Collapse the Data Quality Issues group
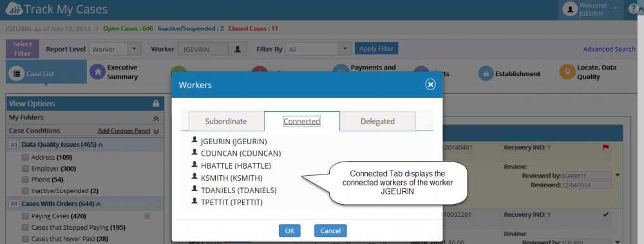Viewport: 644px width, 244px height. pos(100,145)
